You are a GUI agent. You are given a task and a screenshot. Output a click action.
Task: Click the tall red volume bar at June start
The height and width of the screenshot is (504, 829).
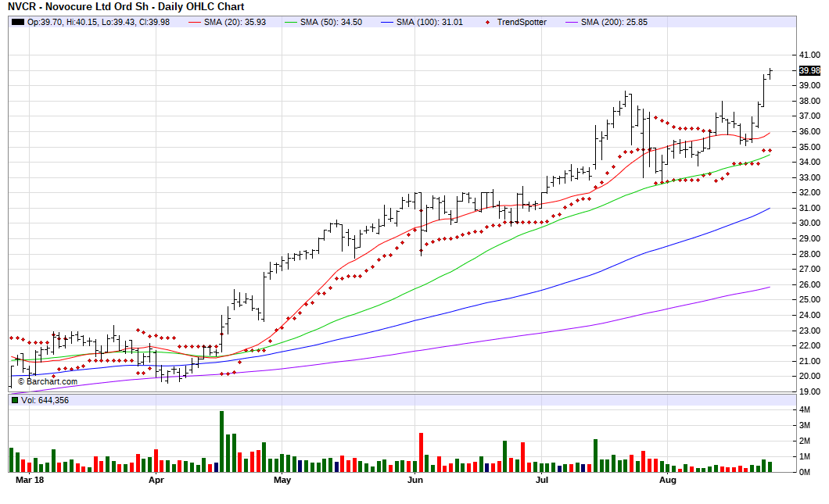pyautogui.click(x=422, y=452)
